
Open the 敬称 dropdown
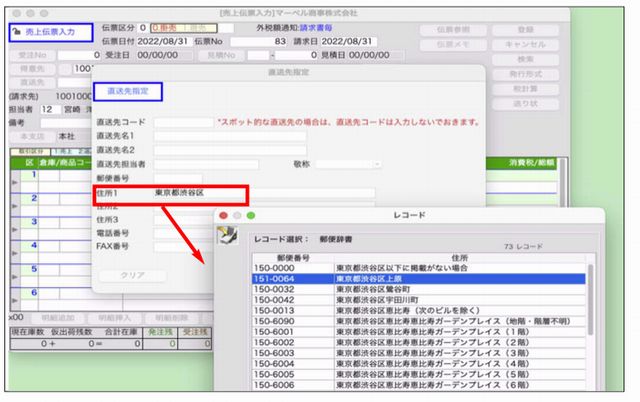(350, 163)
